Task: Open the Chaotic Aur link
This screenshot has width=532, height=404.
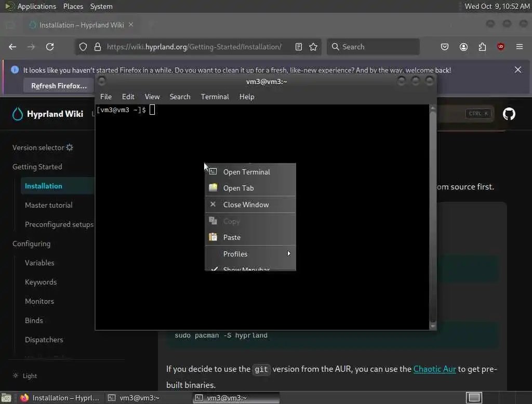Action: (x=434, y=369)
